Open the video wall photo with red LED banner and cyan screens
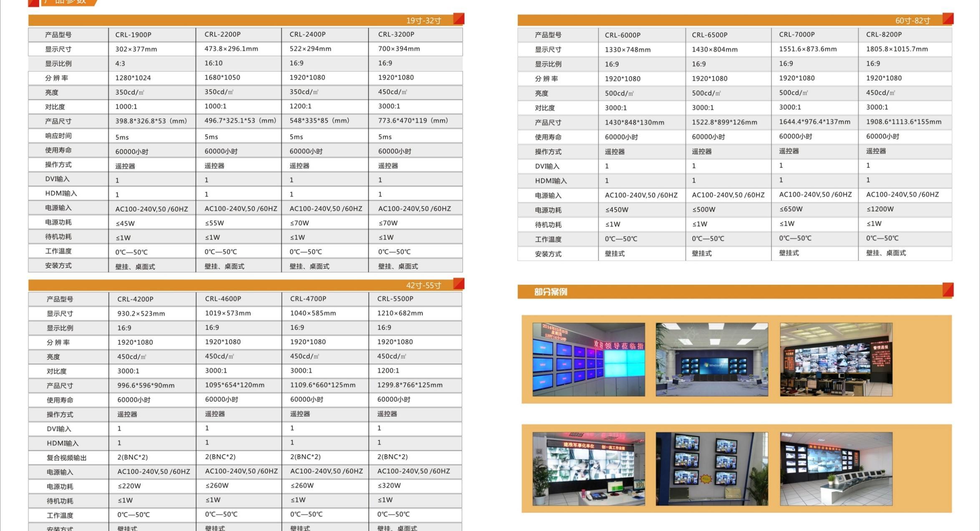 coord(589,359)
